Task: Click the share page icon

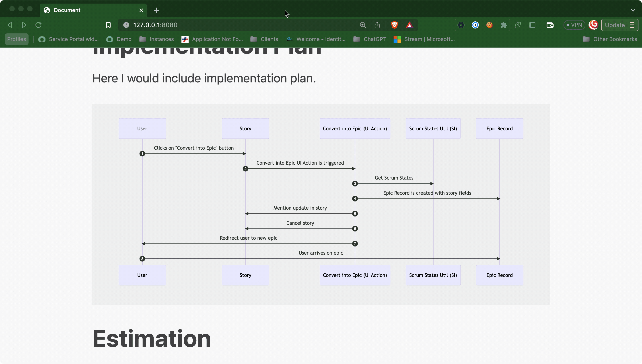Action: point(377,25)
